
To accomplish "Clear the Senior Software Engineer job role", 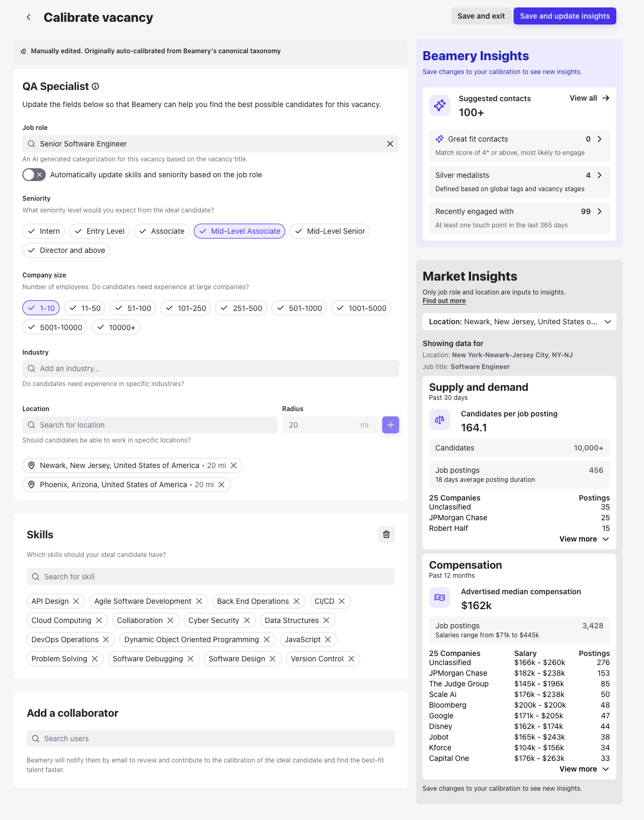I will point(390,144).
